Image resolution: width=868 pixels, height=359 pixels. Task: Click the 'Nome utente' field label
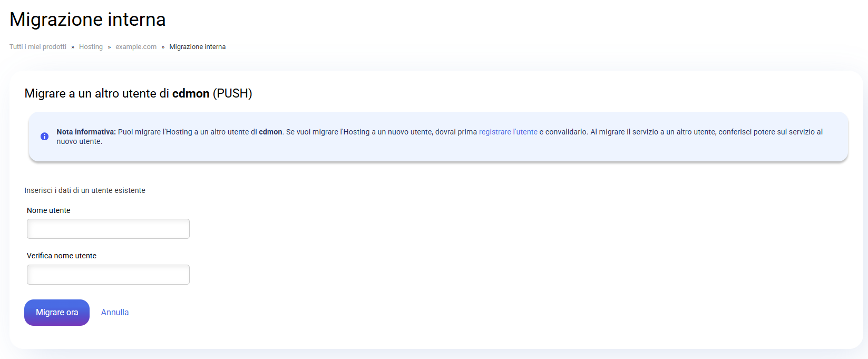(x=48, y=210)
